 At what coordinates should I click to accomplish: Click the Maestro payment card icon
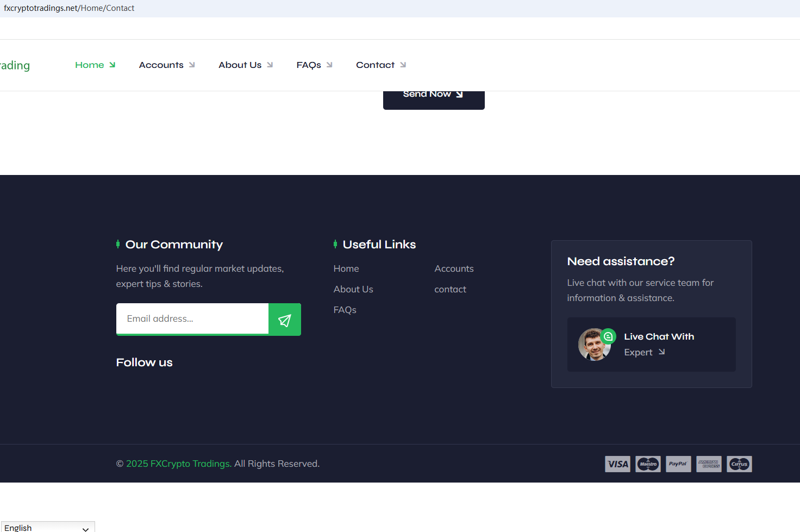pos(648,464)
